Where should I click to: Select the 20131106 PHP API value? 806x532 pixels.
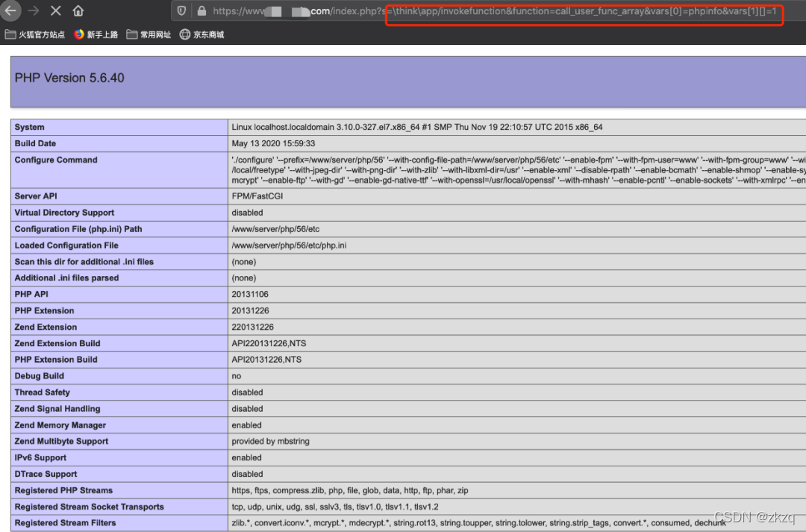pyautogui.click(x=250, y=294)
